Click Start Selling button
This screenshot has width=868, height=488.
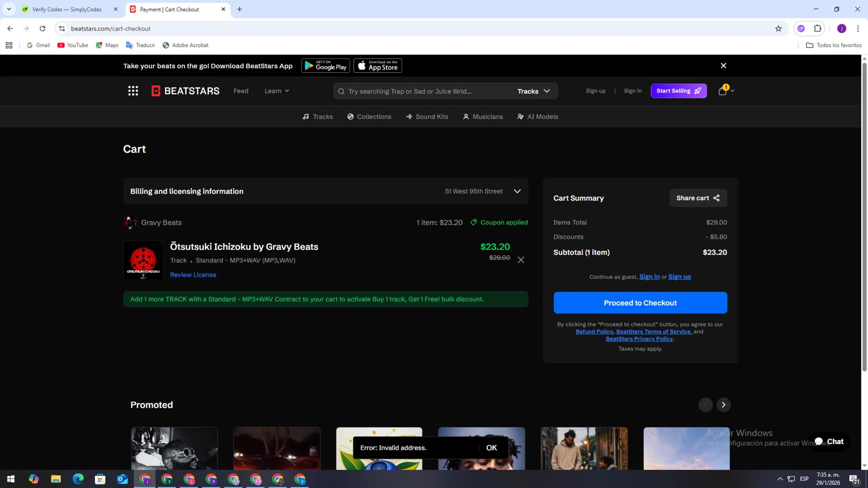(679, 91)
